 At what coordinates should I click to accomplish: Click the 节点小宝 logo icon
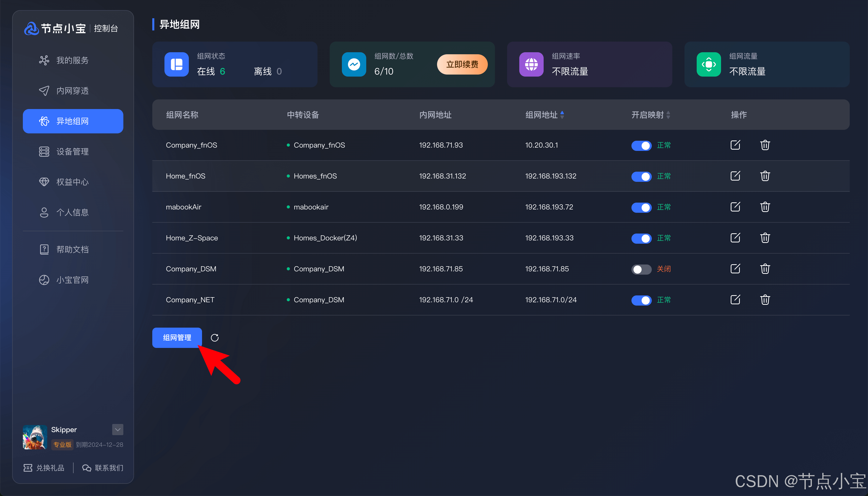pos(31,29)
